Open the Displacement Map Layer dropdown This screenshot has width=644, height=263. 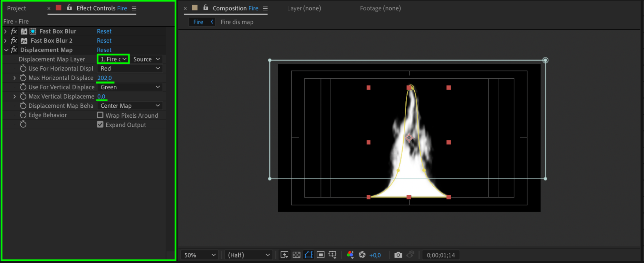(x=113, y=59)
